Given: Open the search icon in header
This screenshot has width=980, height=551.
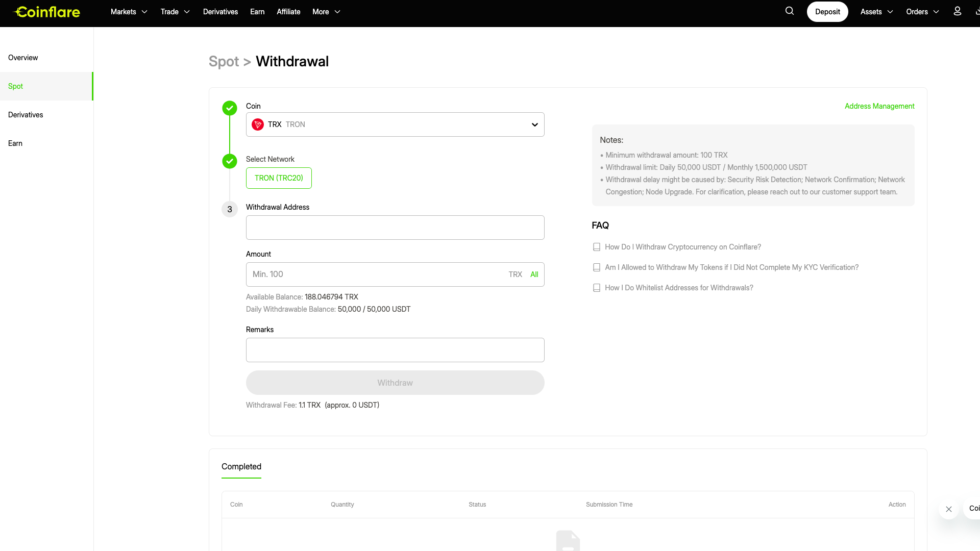Looking at the screenshot, I should (790, 11).
